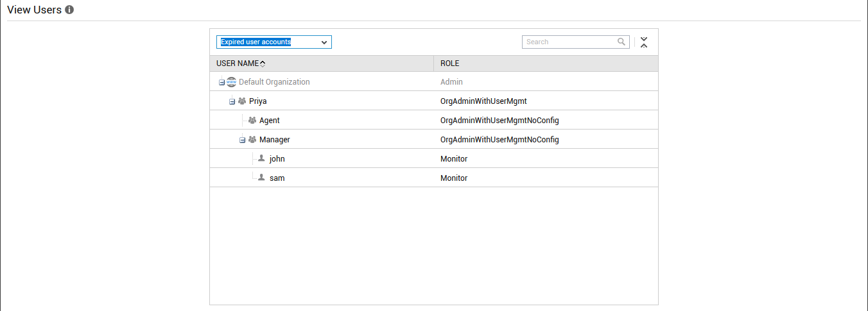Click the Priya group icon

tap(242, 101)
